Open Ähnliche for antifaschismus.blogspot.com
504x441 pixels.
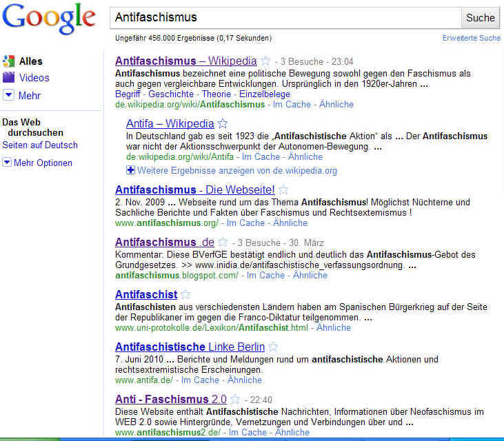[x=310, y=275]
